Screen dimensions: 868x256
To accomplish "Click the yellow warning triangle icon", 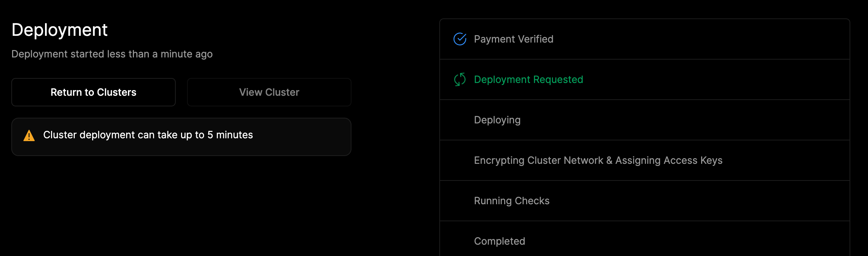I will (29, 135).
